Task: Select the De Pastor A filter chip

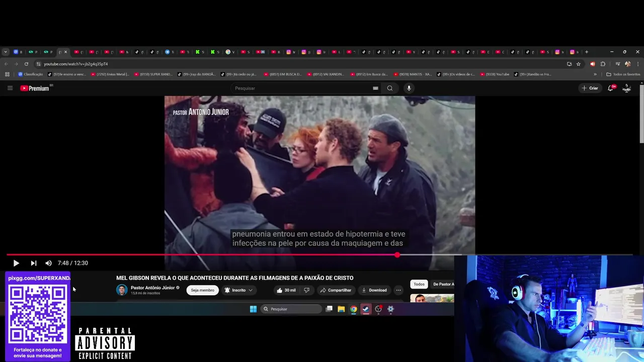Action: 443,284
